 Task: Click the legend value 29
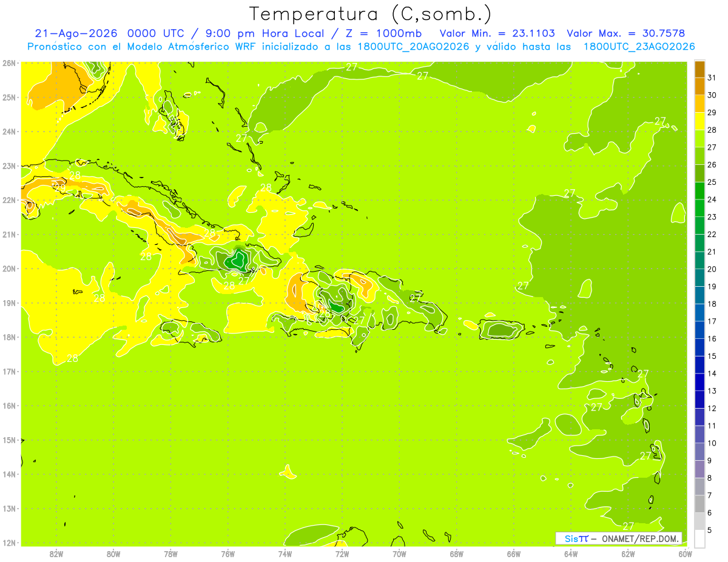pyautogui.click(x=712, y=113)
